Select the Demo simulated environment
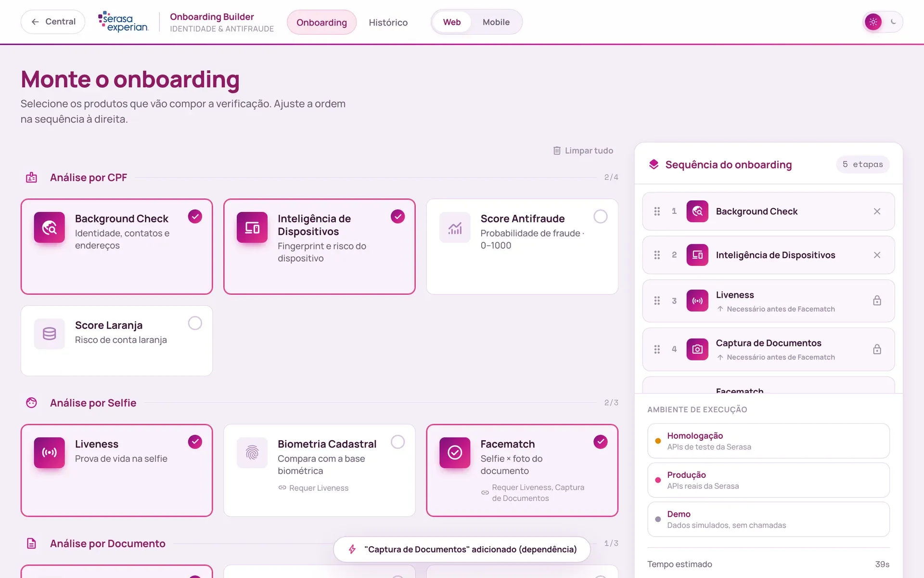The height and width of the screenshot is (578, 924). pos(769,519)
